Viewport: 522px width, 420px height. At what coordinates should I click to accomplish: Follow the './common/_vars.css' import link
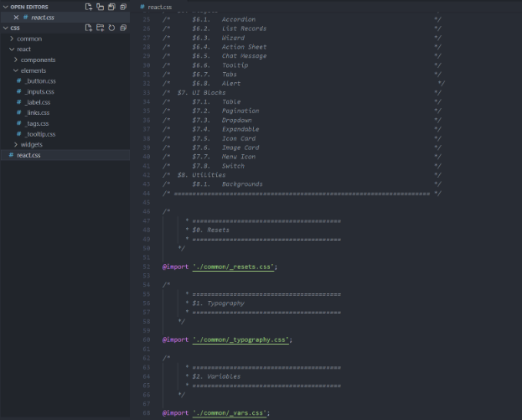click(230, 412)
